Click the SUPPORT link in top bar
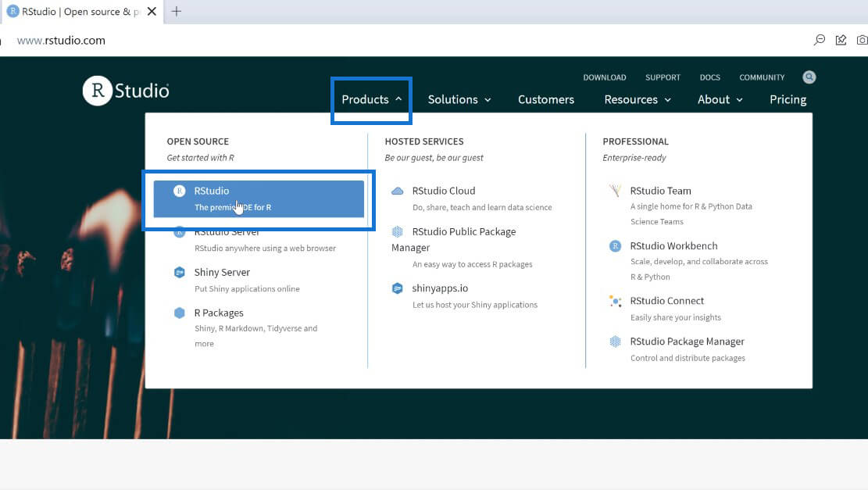The image size is (868, 490). point(663,77)
